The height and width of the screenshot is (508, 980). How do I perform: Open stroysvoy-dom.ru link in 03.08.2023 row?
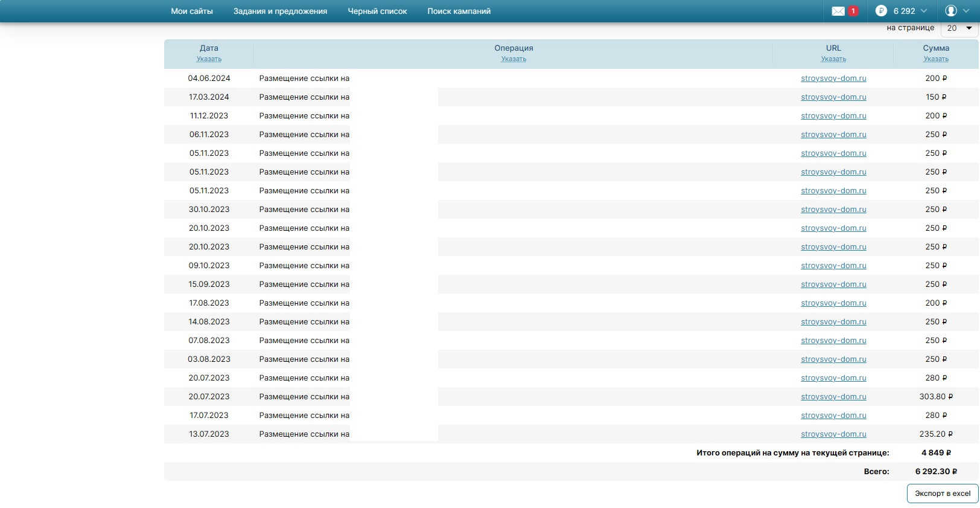pyautogui.click(x=833, y=359)
